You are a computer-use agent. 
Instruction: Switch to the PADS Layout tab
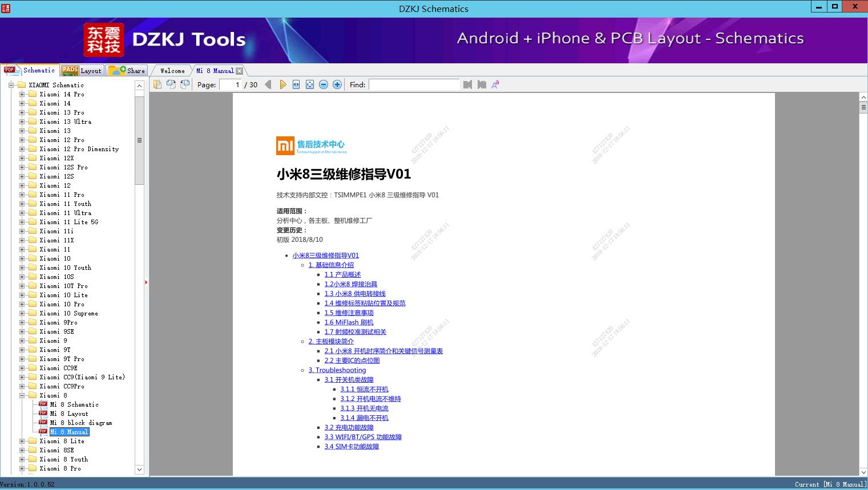point(82,71)
